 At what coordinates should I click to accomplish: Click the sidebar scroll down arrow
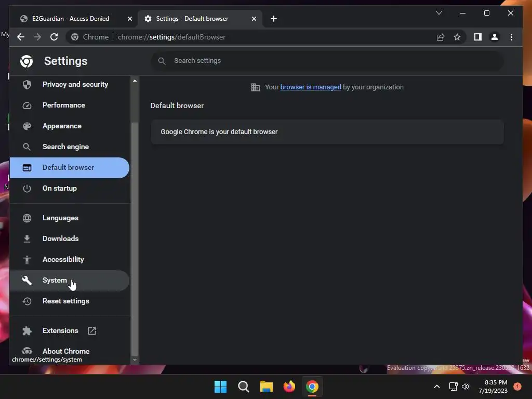click(135, 360)
